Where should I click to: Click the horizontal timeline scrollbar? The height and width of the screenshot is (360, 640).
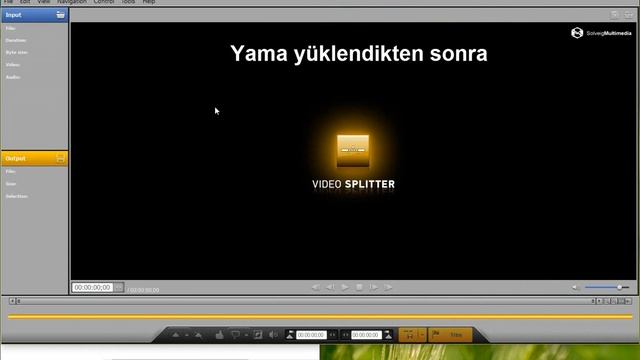point(304,301)
